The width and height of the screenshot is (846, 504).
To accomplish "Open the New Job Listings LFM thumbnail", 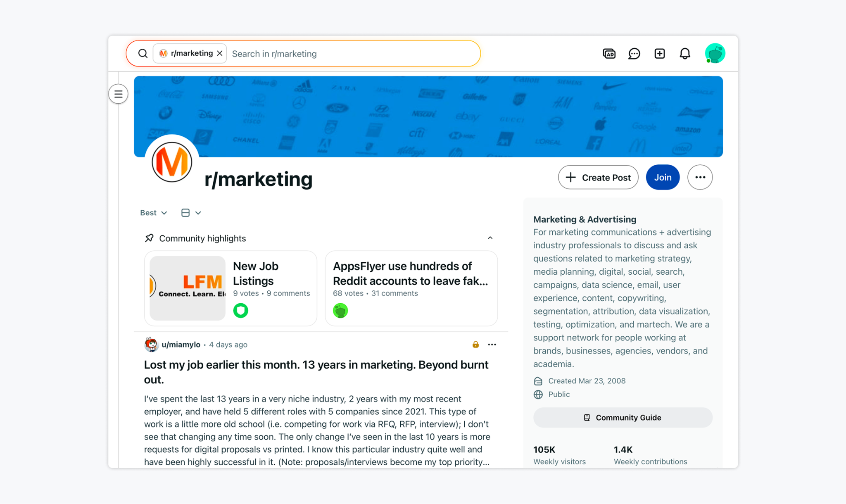I will click(188, 288).
